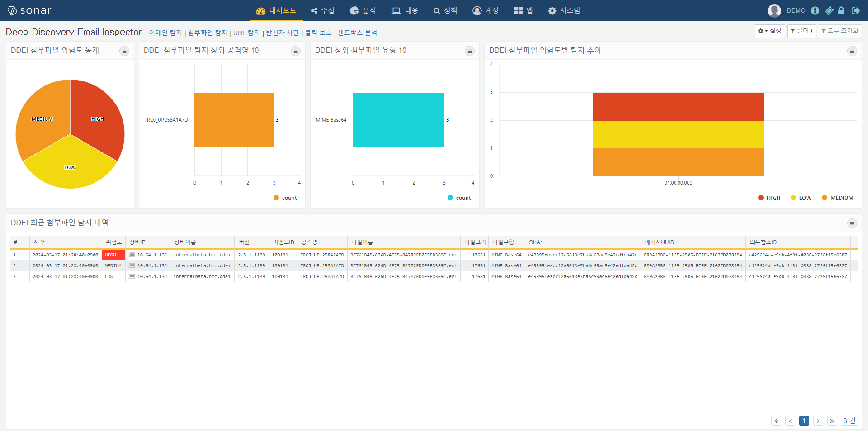
Task: Toggle count legend in attack name chart
Action: click(x=285, y=198)
